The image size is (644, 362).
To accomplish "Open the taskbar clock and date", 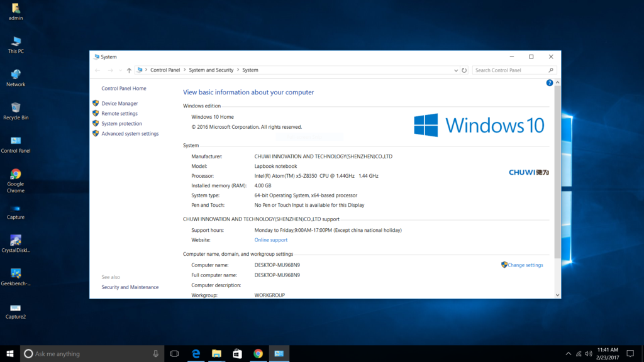I will (608, 353).
